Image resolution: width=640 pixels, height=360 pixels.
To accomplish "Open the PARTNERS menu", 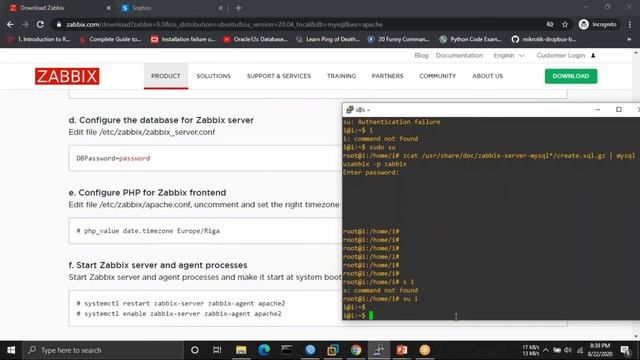I will click(x=387, y=76).
